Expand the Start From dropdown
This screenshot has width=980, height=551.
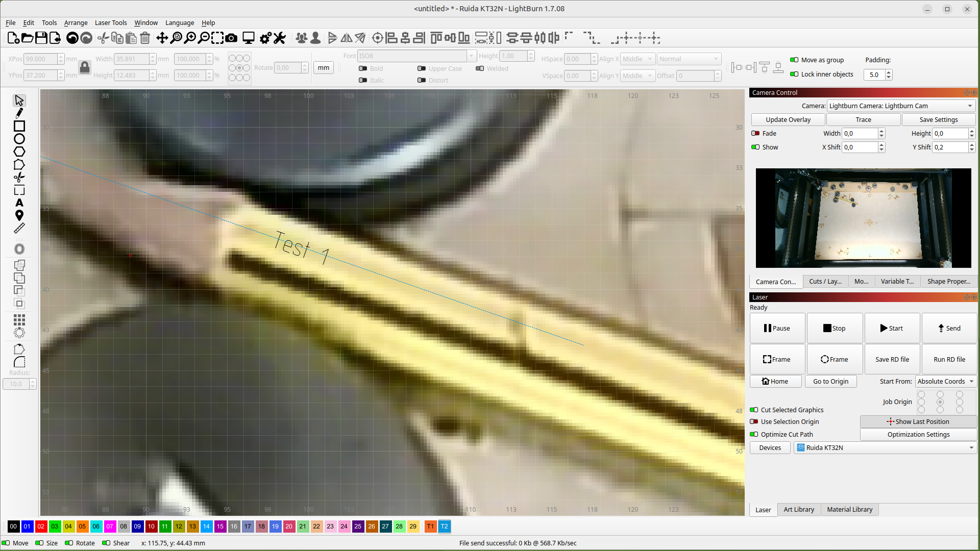click(x=945, y=381)
